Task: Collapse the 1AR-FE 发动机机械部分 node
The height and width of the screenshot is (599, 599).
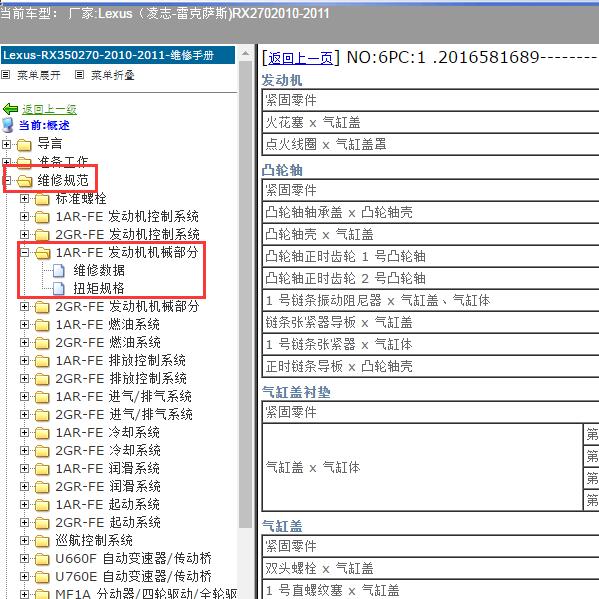Action: (x=24, y=253)
